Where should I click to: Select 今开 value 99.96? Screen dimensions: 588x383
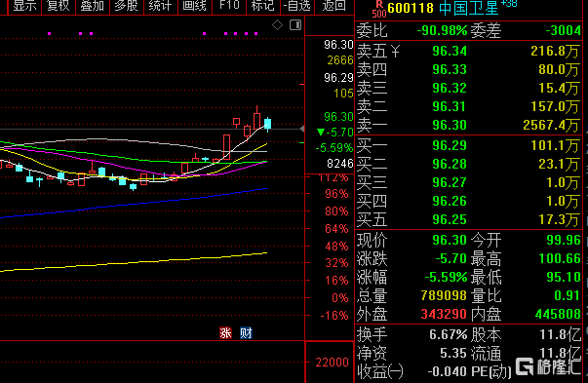(x=564, y=240)
